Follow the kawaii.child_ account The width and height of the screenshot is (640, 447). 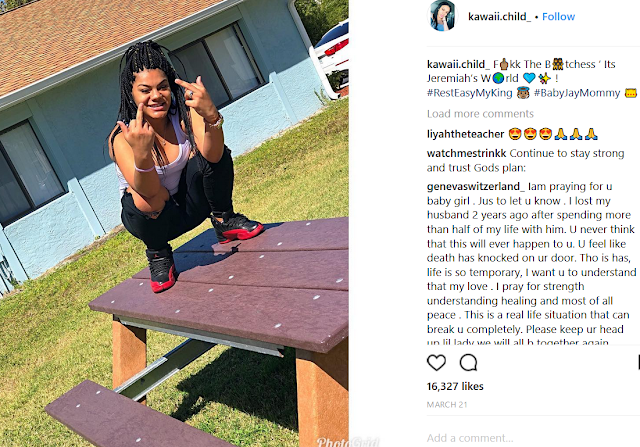[x=558, y=17]
